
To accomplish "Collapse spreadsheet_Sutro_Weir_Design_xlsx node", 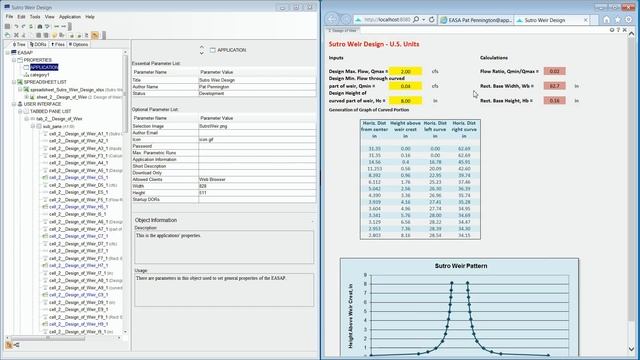I will tap(20, 89).
